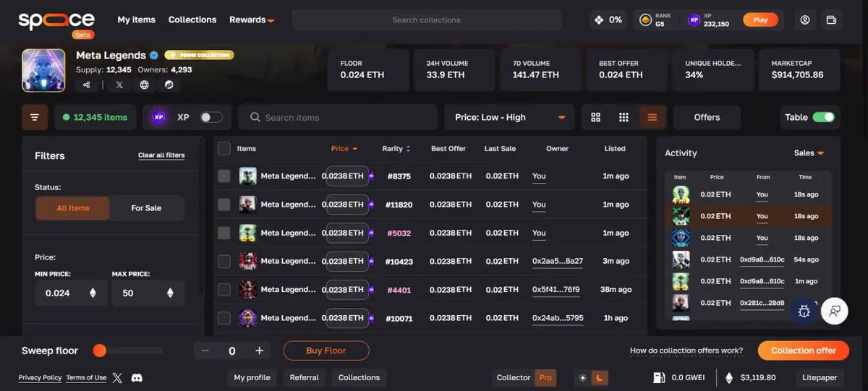Select checkbox for item #10071

click(x=224, y=318)
